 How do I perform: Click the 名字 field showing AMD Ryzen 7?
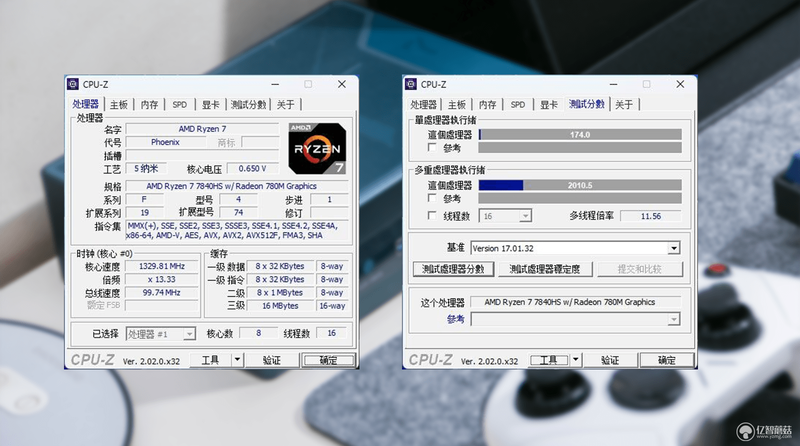(x=203, y=129)
